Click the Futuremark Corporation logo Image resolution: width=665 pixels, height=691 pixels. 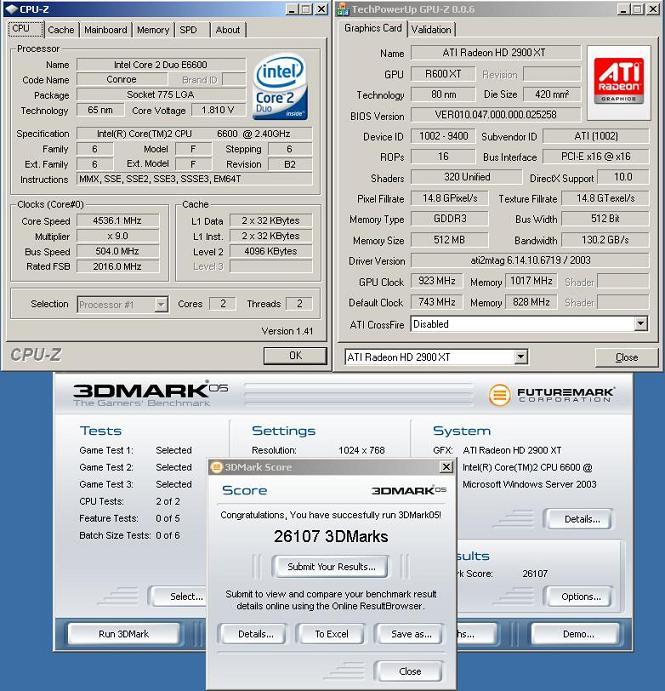pos(551,394)
